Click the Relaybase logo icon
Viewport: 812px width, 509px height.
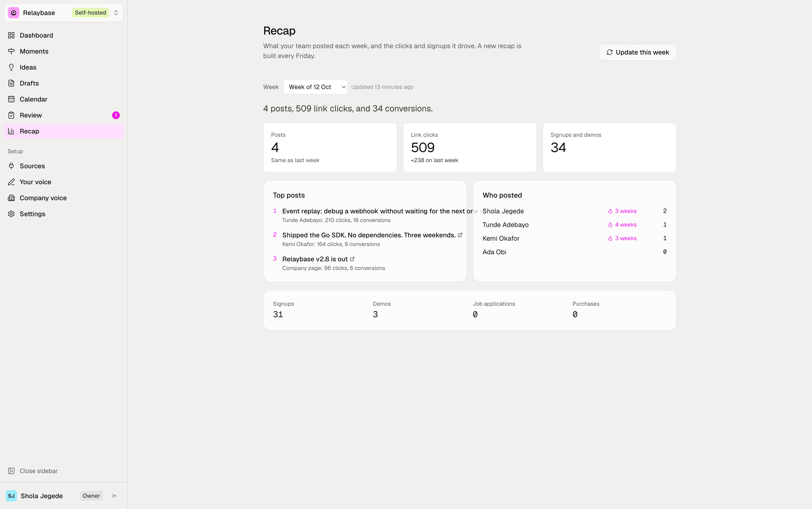pyautogui.click(x=13, y=13)
